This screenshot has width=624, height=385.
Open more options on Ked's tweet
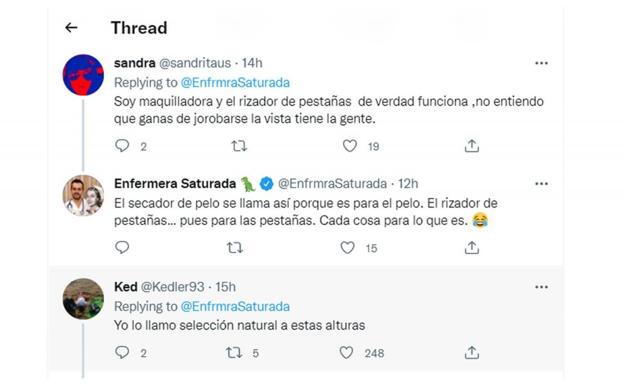coord(541,287)
